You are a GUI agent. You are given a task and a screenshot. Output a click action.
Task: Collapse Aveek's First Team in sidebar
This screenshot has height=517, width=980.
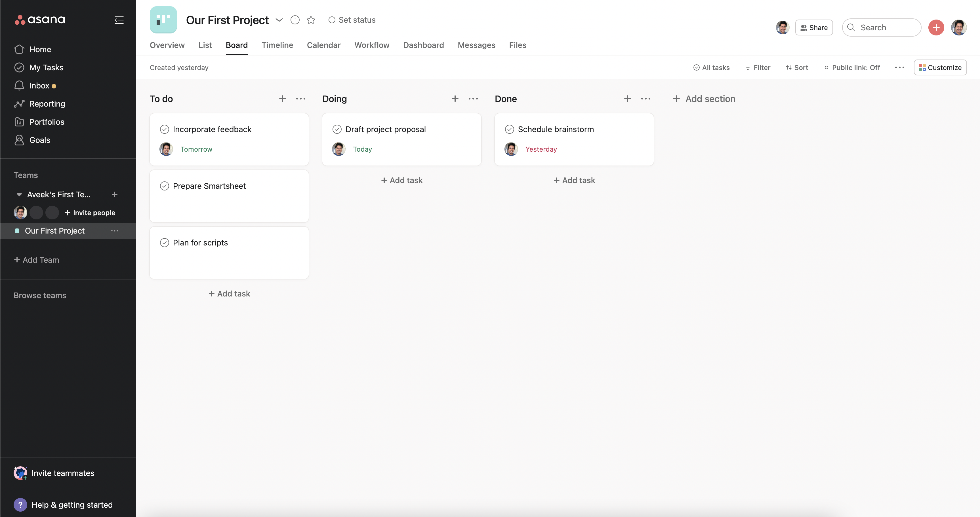(x=19, y=195)
